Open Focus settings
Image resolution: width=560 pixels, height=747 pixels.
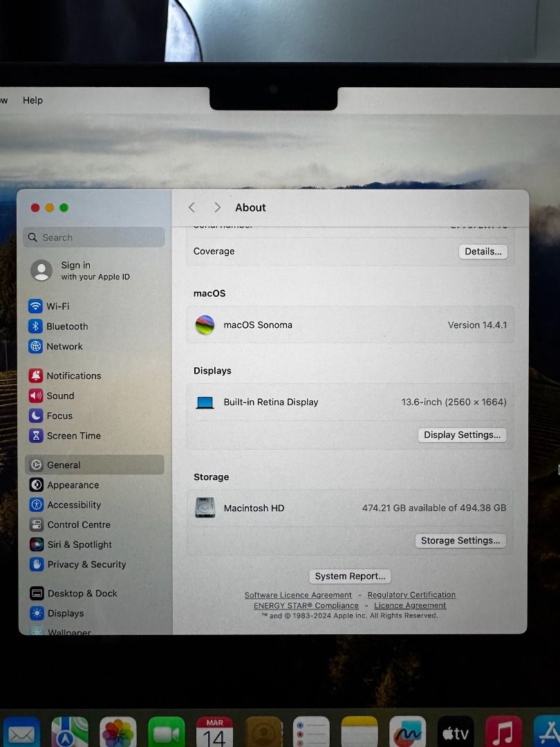pyautogui.click(x=50, y=416)
